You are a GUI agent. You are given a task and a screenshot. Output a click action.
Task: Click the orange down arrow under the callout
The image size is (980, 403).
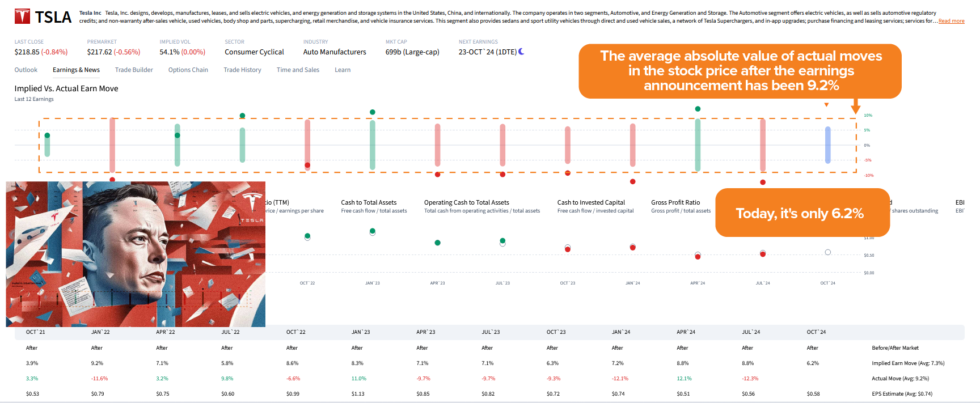click(856, 107)
